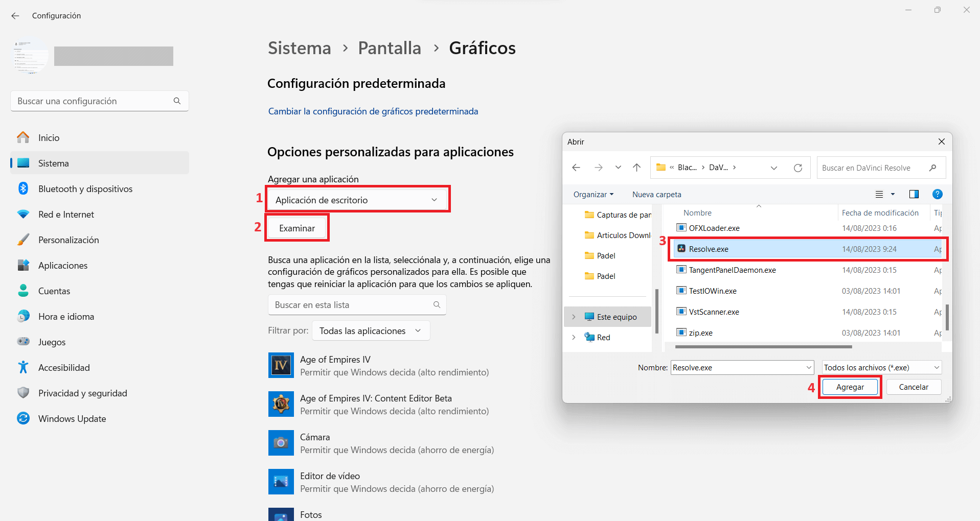Click the Pantalla breadcrumb link
The height and width of the screenshot is (521, 980).
click(390, 48)
